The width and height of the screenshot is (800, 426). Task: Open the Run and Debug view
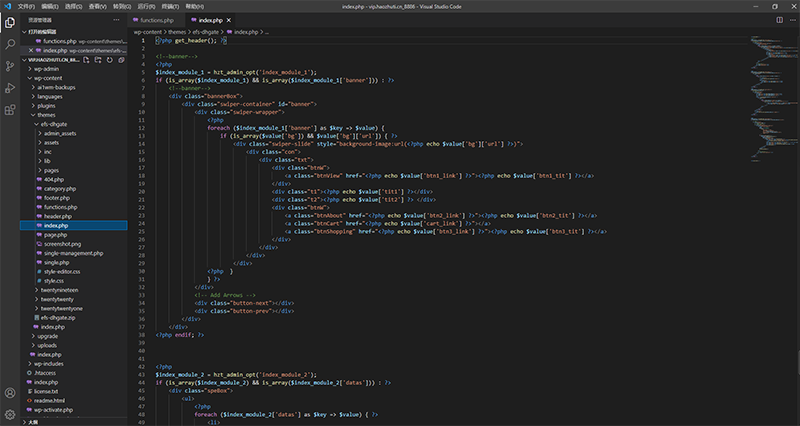(10, 88)
